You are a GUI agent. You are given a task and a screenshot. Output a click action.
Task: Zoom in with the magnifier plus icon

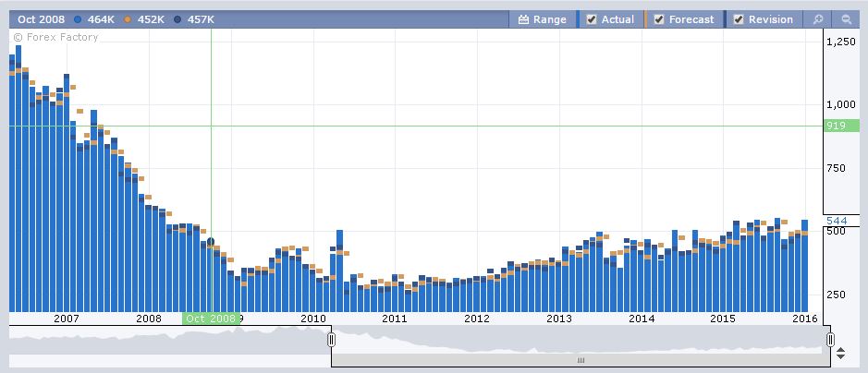coord(818,19)
